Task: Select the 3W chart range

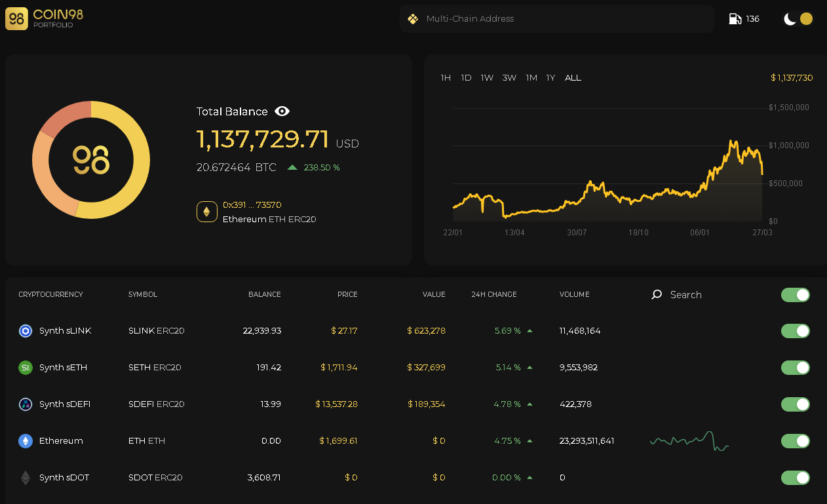Action: pos(509,78)
